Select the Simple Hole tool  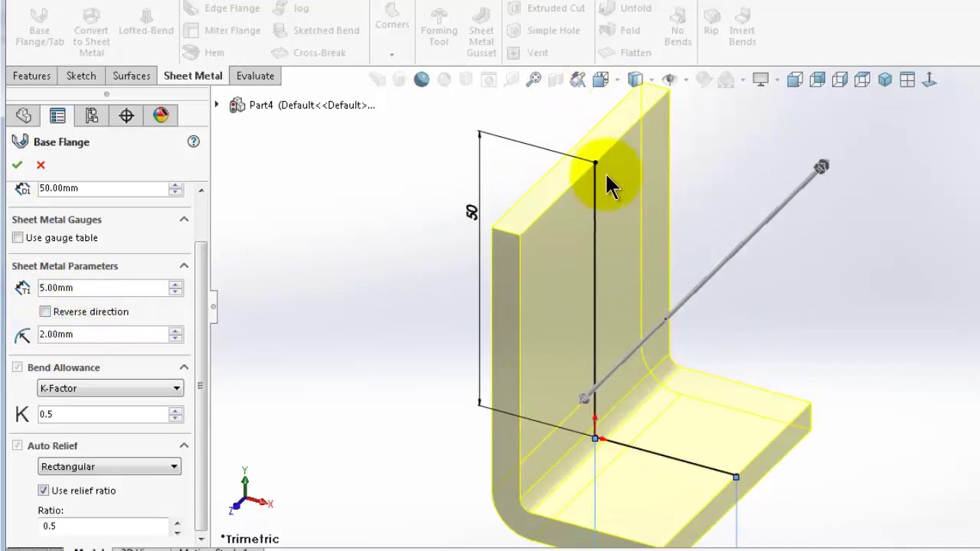point(543,31)
